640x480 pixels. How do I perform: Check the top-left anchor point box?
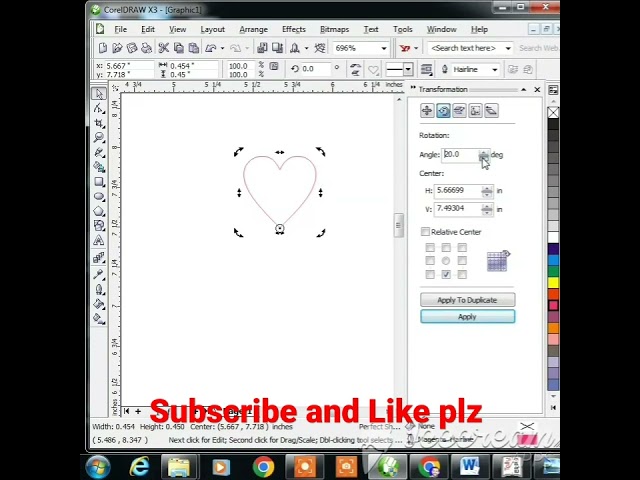[x=430, y=247]
